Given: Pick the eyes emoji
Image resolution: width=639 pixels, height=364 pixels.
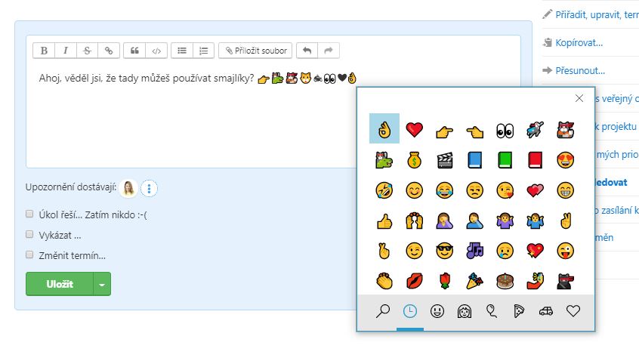Looking at the screenshot, I should click(505, 131).
